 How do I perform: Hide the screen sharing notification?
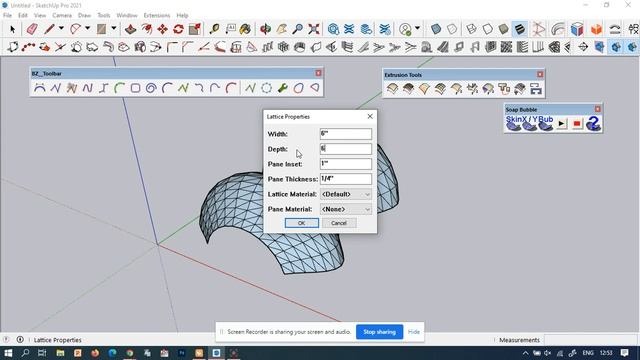[x=414, y=332]
